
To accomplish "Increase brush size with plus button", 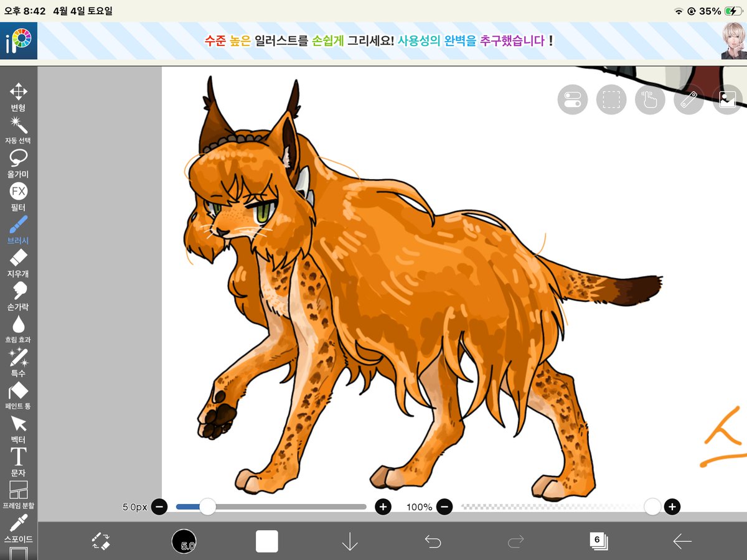I will coord(383,507).
